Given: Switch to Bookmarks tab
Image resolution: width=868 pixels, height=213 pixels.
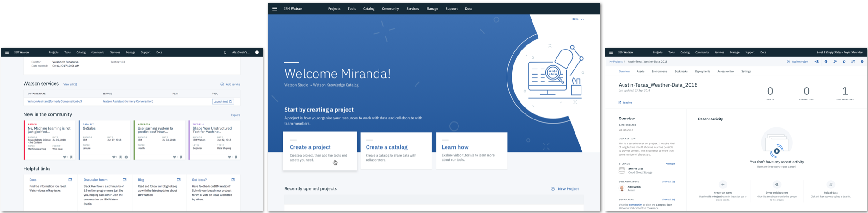Looking at the screenshot, I should click(x=681, y=71).
